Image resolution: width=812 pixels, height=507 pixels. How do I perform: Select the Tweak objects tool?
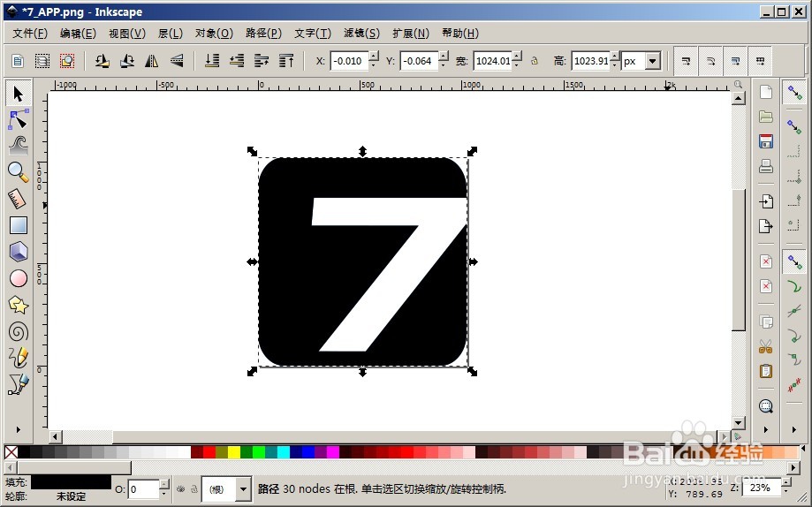tap(19, 146)
